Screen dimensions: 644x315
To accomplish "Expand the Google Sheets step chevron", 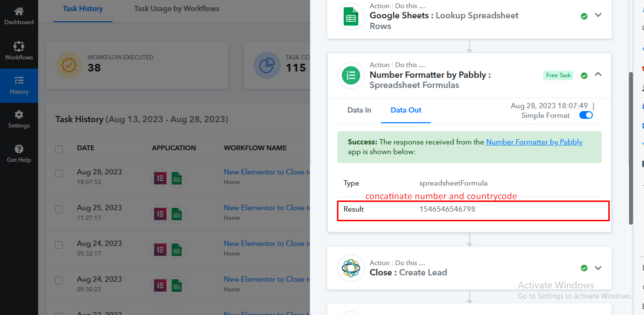I will (x=598, y=15).
